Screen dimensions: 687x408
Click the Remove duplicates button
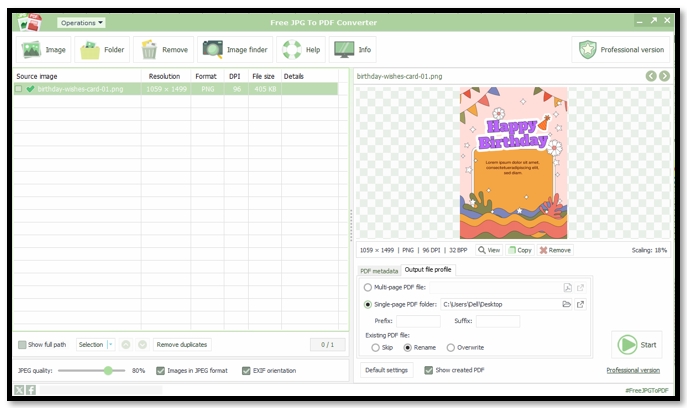point(182,344)
